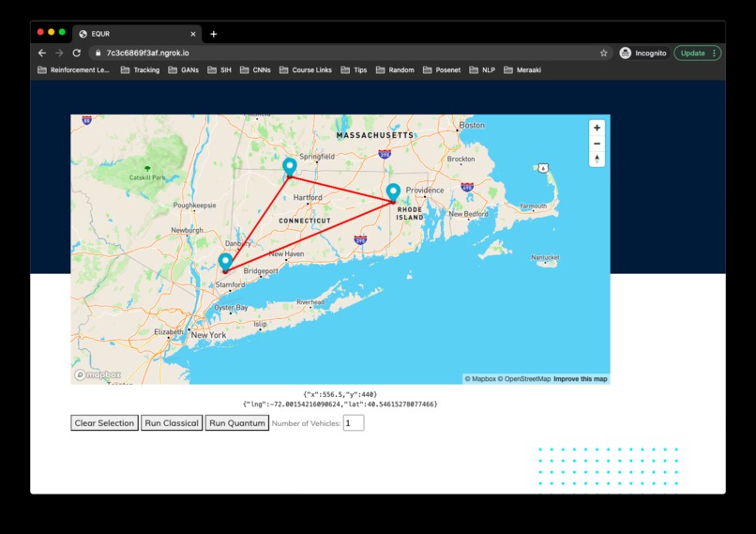
Task: Open the SIH bookmark folder
Action: pos(219,70)
